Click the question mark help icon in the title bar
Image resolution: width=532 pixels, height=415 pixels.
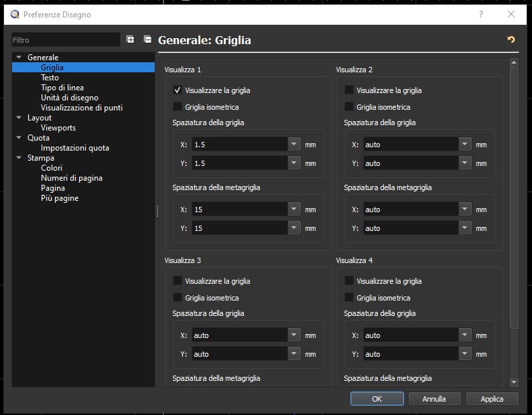(481, 14)
